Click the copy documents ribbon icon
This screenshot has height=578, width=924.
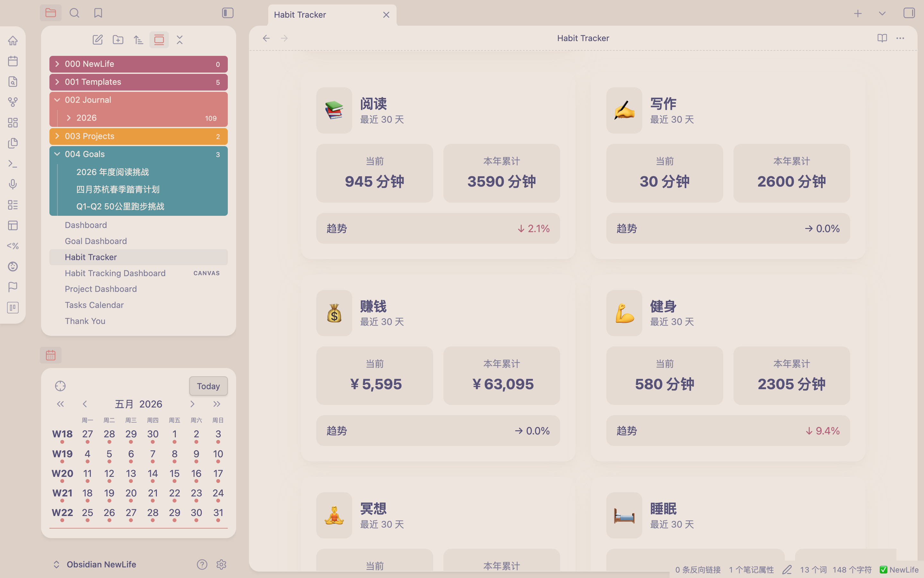tap(13, 143)
